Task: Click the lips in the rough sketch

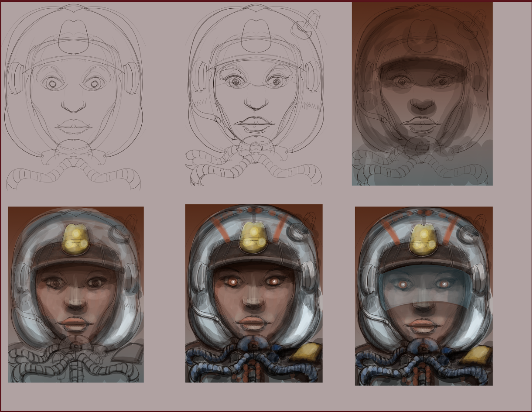Action: point(74,127)
